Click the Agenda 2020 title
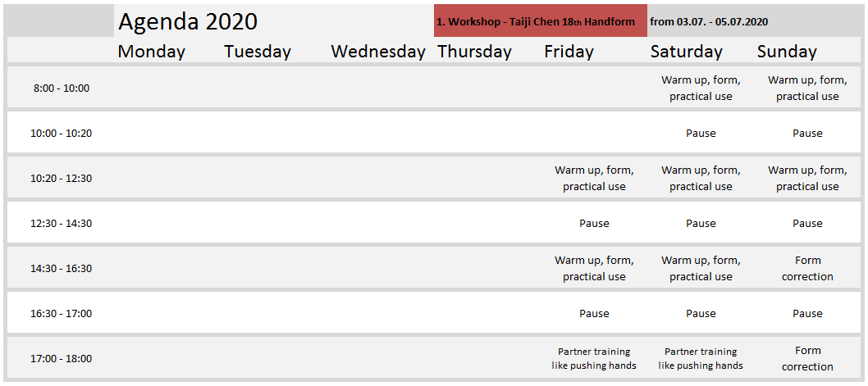 coord(188,21)
